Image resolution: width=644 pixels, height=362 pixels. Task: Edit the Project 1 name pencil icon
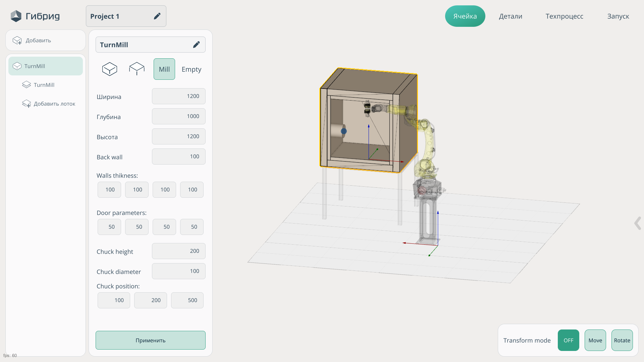pyautogui.click(x=157, y=16)
